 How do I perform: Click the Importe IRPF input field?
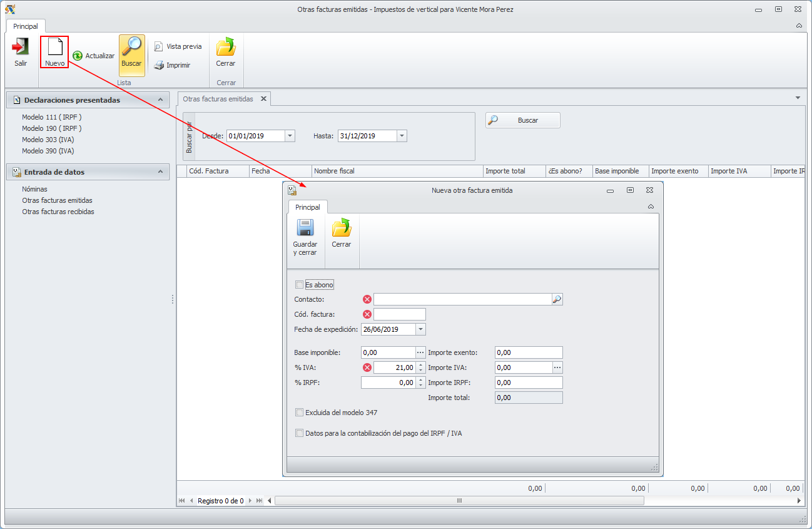click(x=529, y=383)
